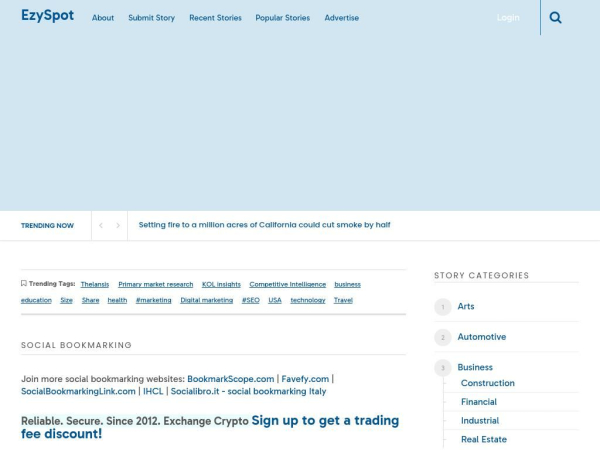This screenshot has width=600, height=450.
Task: Select the Travel tag
Action: coord(343,300)
